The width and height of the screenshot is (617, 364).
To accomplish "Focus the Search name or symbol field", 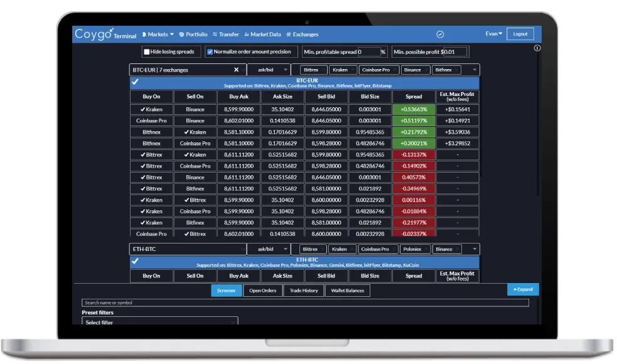I will pos(305,302).
